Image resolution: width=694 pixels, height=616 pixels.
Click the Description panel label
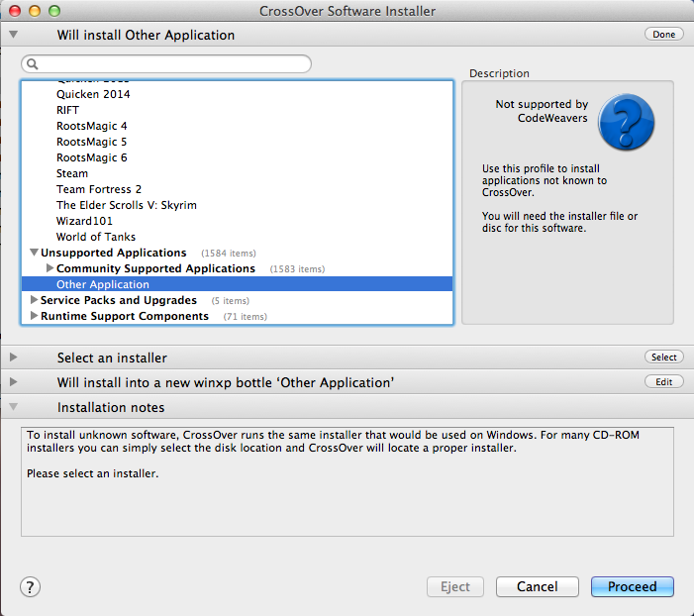tap(499, 73)
